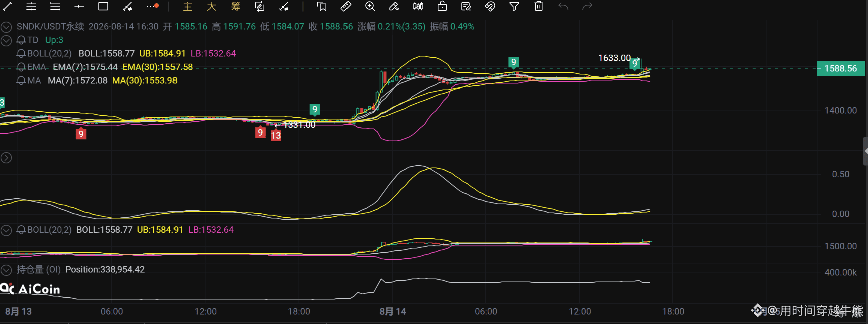The height and width of the screenshot is (324, 868).
Task: Activate the zoom-in magnifier tool
Action: click(x=370, y=6)
